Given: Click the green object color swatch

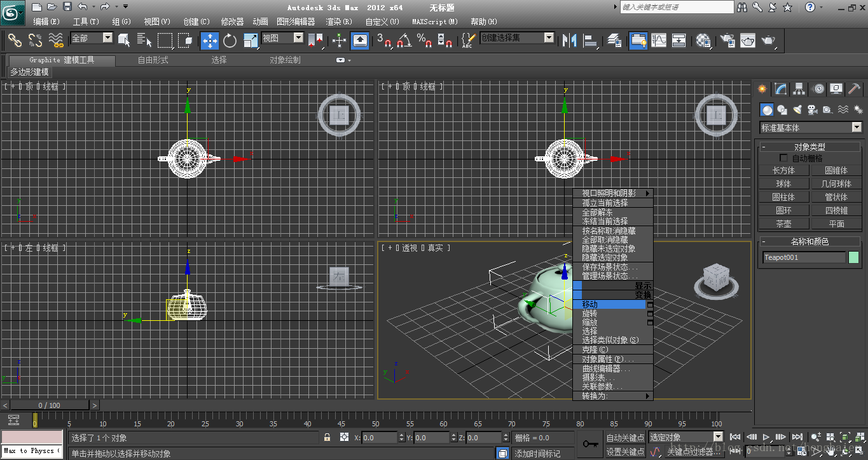Looking at the screenshot, I should tap(853, 257).
